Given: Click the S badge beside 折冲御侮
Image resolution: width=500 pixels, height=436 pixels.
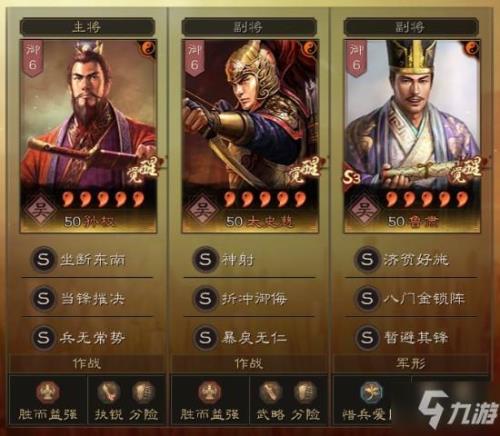Looking at the screenshot, I should (205, 298).
